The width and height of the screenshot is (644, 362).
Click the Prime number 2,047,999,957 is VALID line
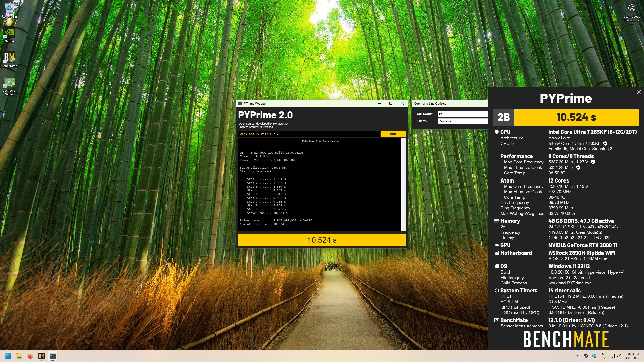coord(276,220)
